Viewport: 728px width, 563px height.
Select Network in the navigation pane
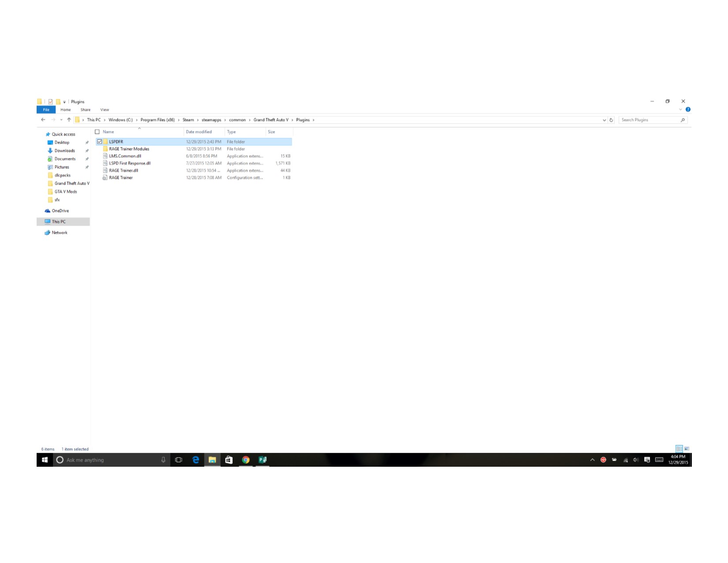click(60, 233)
